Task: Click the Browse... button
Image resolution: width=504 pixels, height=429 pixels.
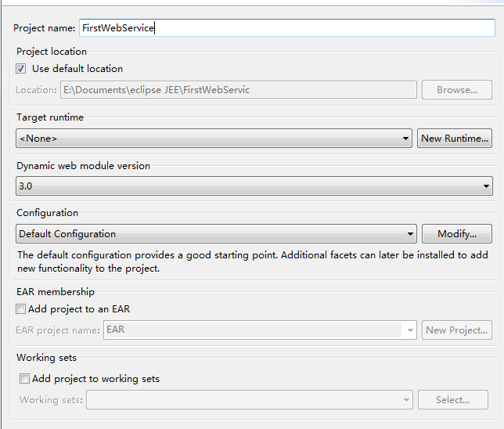Action: [457, 90]
